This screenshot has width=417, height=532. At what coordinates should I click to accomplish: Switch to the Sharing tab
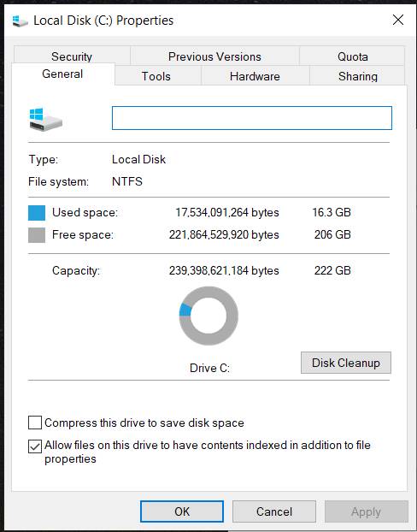click(358, 76)
